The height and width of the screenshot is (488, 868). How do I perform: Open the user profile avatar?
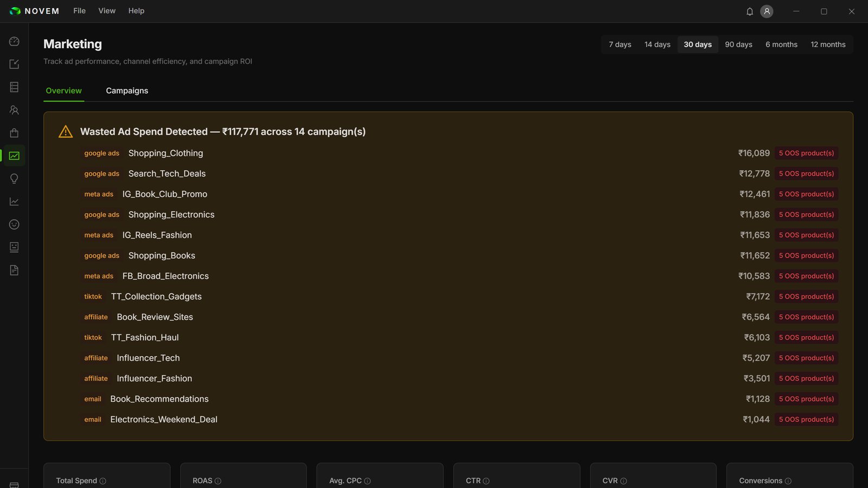click(767, 11)
